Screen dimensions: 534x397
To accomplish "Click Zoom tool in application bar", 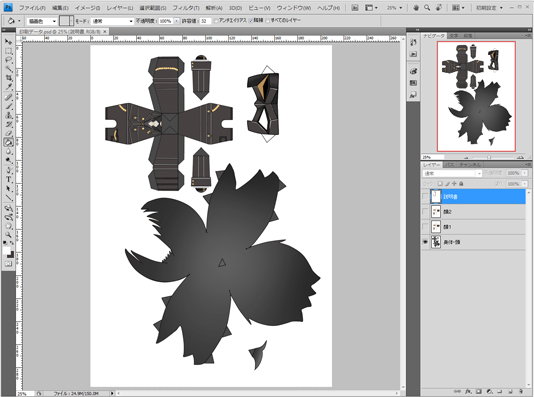I will click(427, 7).
